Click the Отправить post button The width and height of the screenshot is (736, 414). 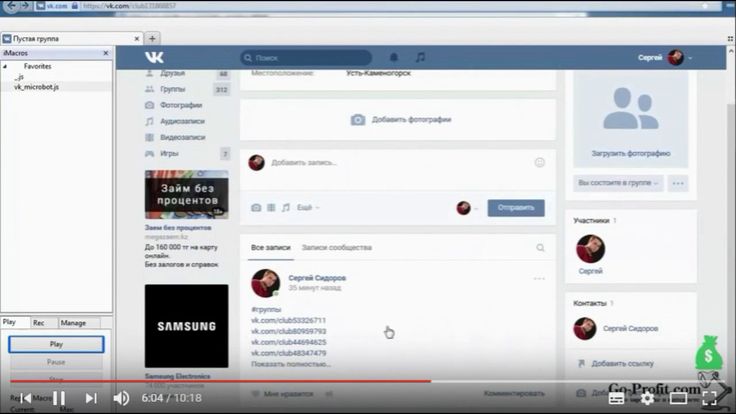click(x=516, y=207)
